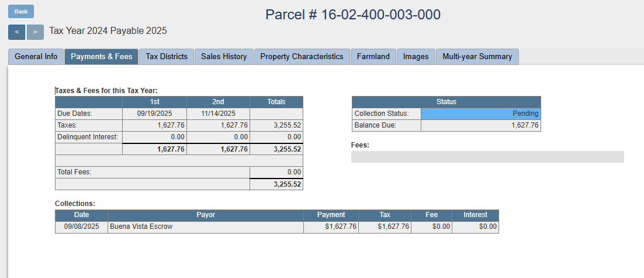The image size is (644, 278).
Task: Click the Payor column header
Action: point(206,215)
